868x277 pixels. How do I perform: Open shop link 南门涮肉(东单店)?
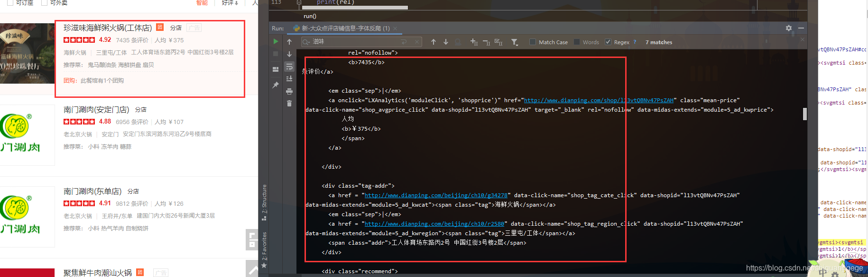[92, 191]
